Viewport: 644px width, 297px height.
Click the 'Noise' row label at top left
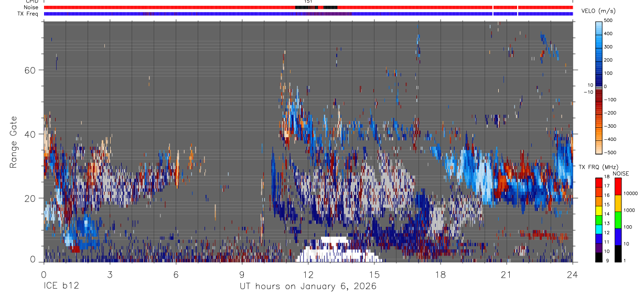tap(31, 7)
